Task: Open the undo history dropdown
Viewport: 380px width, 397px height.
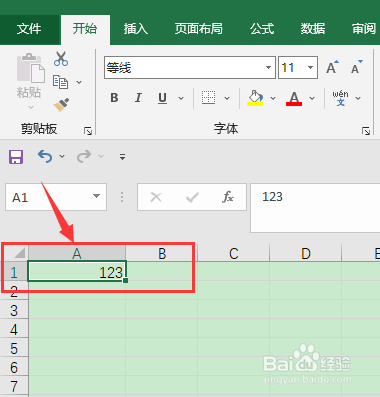Action: (x=62, y=156)
